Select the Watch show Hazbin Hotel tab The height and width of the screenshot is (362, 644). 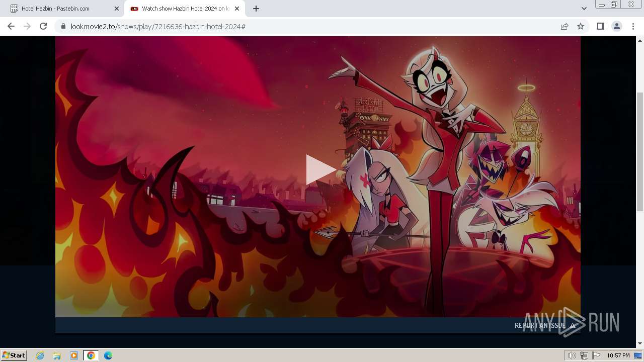[185, 9]
